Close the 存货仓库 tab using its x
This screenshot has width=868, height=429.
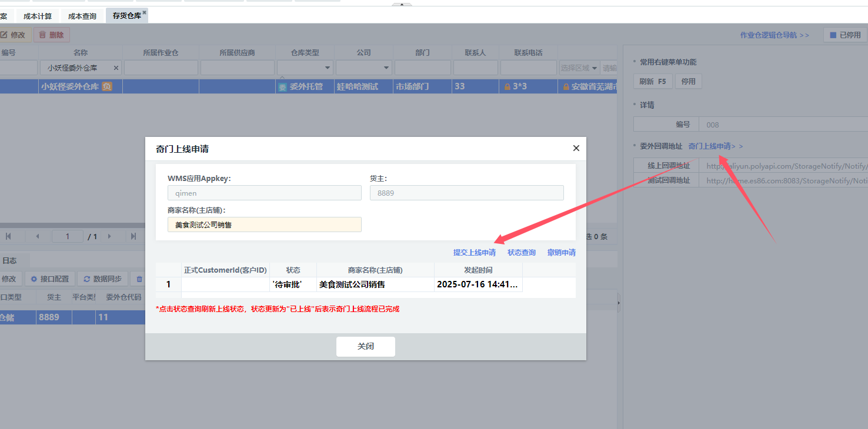pyautogui.click(x=144, y=12)
